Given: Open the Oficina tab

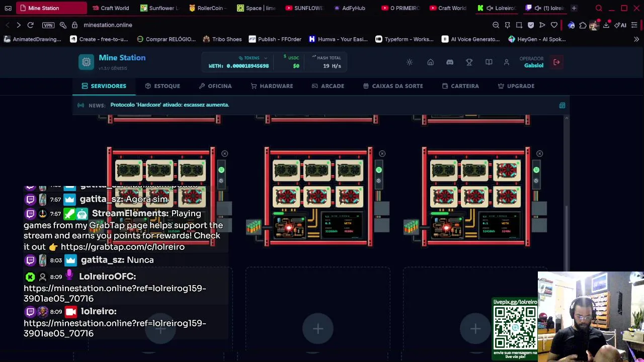Looking at the screenshot, I should [x=215, y=86].
